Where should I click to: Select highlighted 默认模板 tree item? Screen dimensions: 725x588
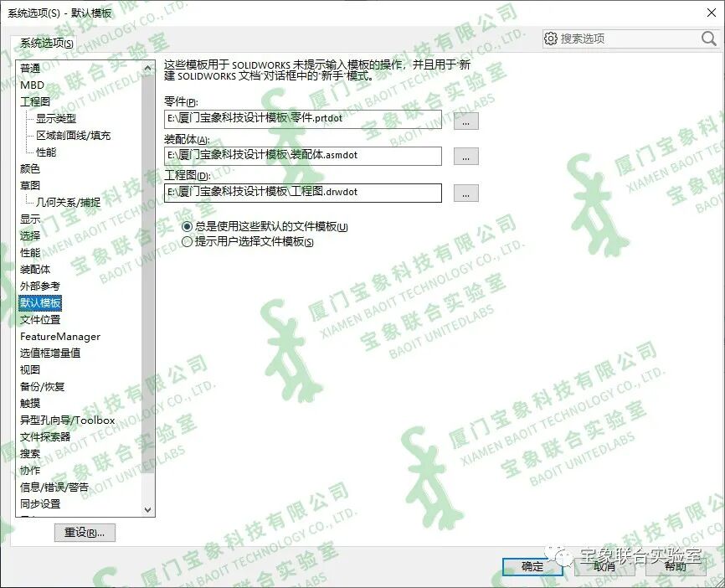40,303
